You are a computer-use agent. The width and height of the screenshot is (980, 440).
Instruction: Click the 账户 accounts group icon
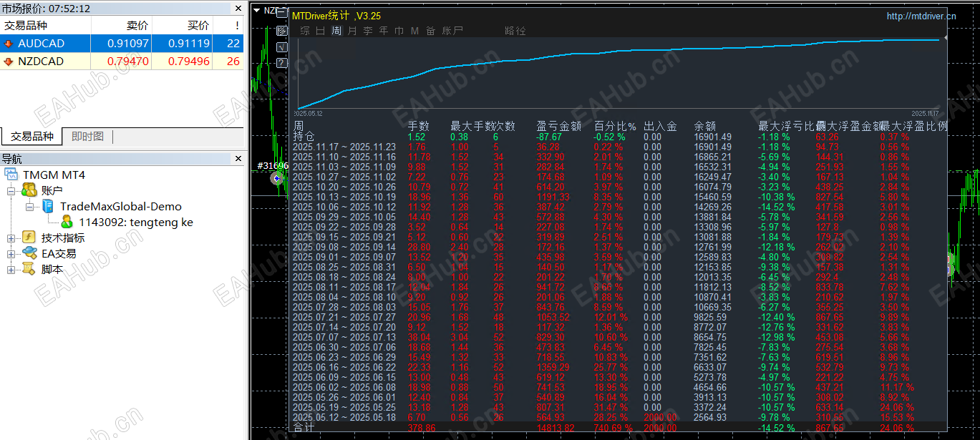[29, 190]
